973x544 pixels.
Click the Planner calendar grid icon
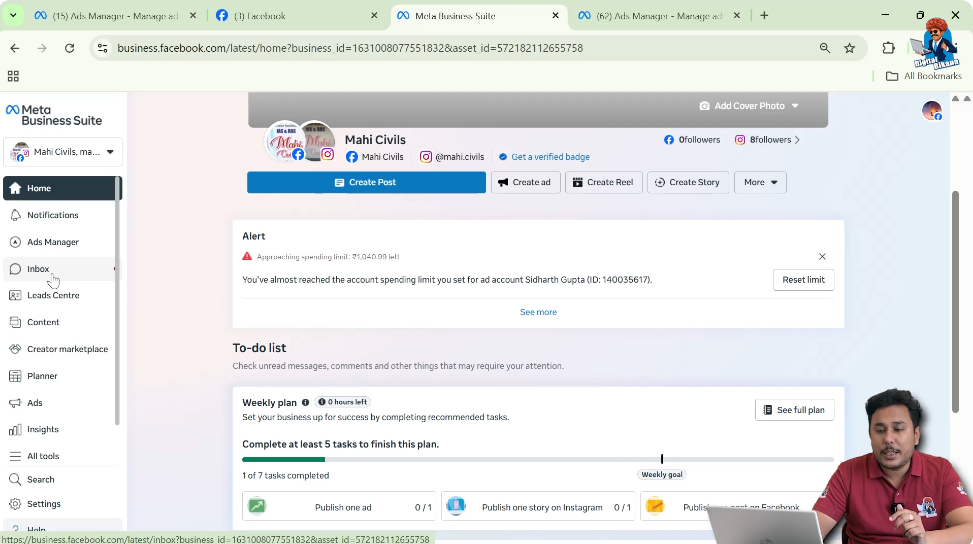pos(15,376)
